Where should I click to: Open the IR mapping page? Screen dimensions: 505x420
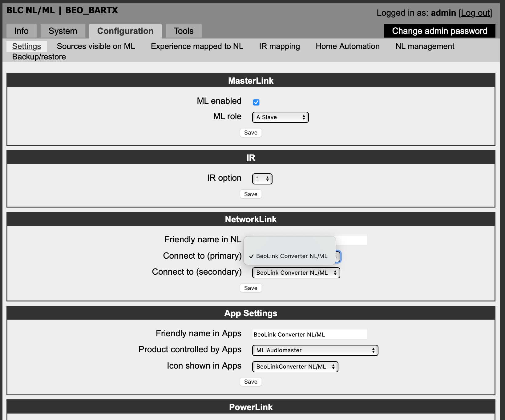[x=279, y=46]
